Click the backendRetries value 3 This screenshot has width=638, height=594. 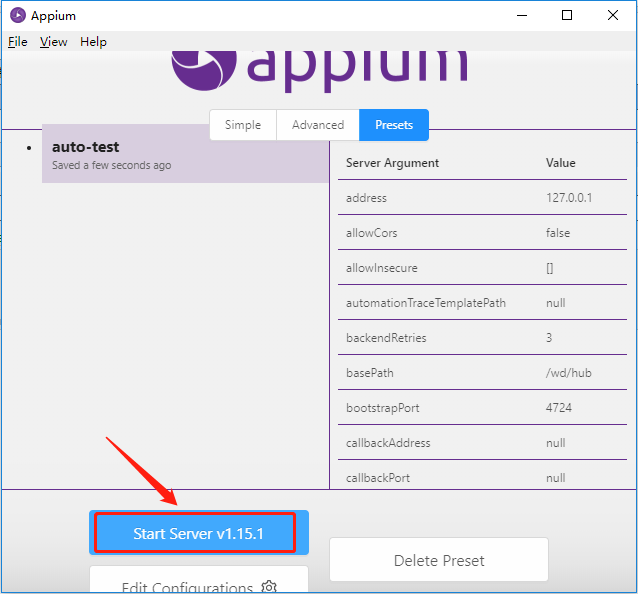[549, 338]
